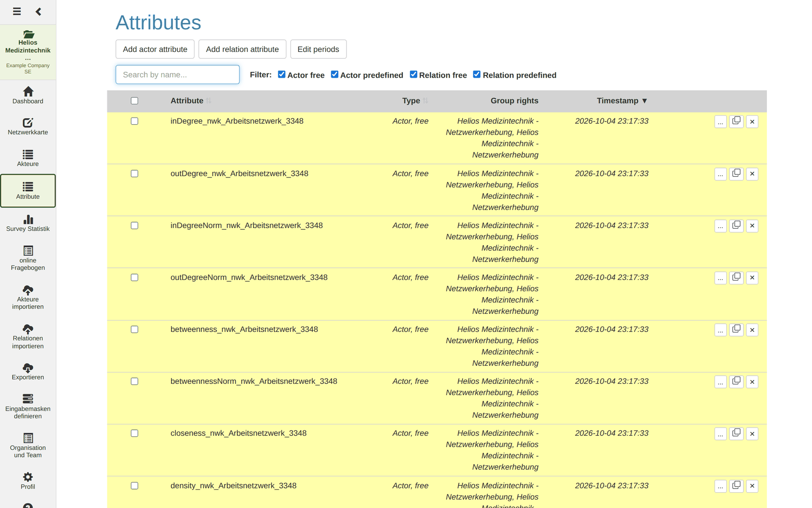
Task: Check the inDegree_nwk_Arbeitsnetzwerk_3348 row checkbox
Action: (134, 121)
